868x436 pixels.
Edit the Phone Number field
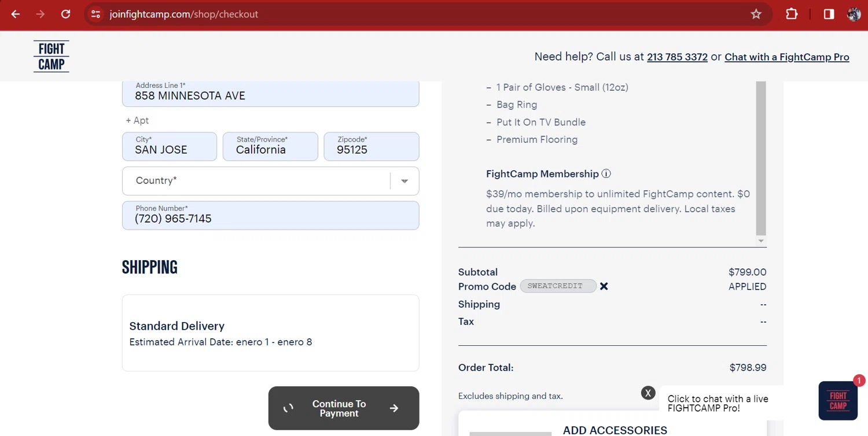click(x=270, y=215)
